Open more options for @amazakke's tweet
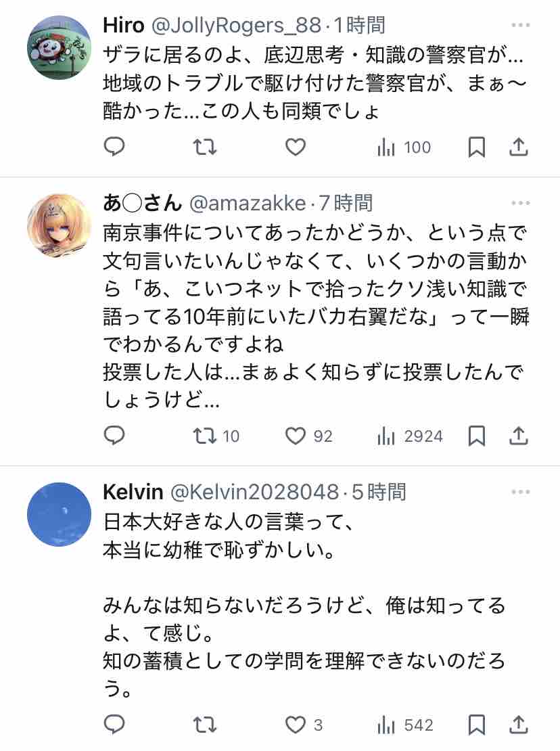The height and width of the screenshot is (751, 560). tap(521, 203)
